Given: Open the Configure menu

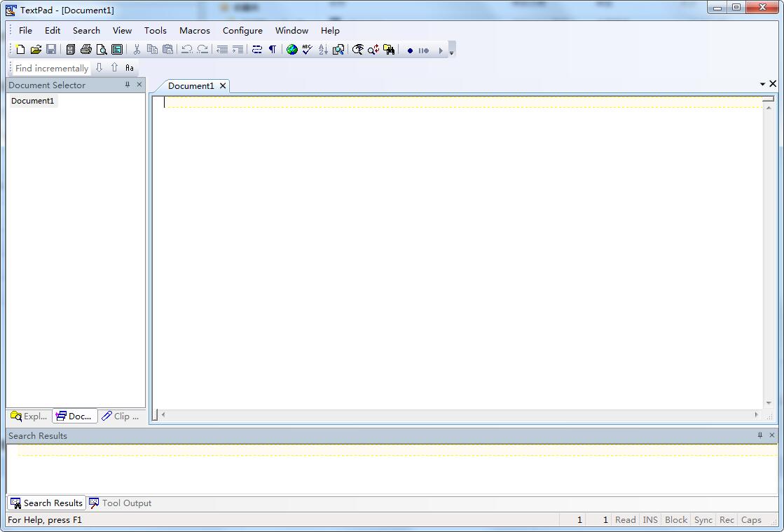Looking at the screenshot, I should pyautogui.click(x=242, y=31).
